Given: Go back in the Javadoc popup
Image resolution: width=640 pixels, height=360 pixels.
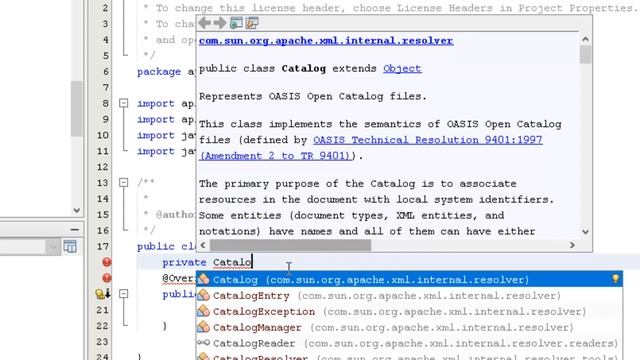Looking at the screenshot, I should pos(204,23).
